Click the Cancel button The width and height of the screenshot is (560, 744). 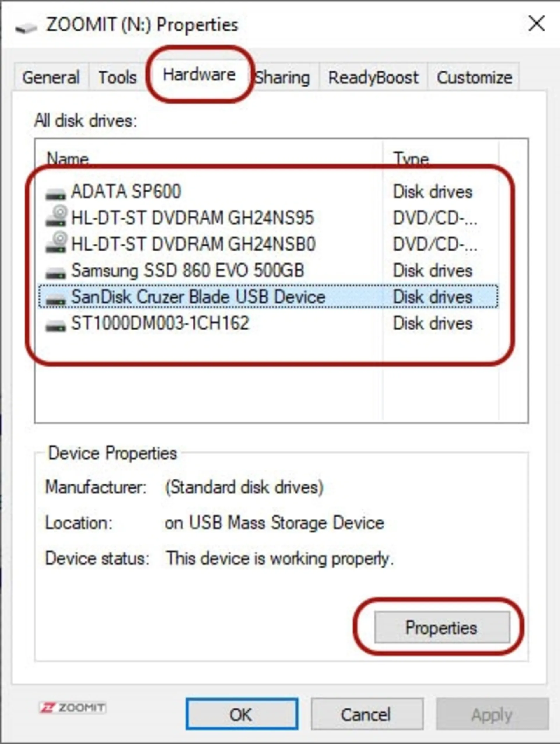click(x=367, y=715)
